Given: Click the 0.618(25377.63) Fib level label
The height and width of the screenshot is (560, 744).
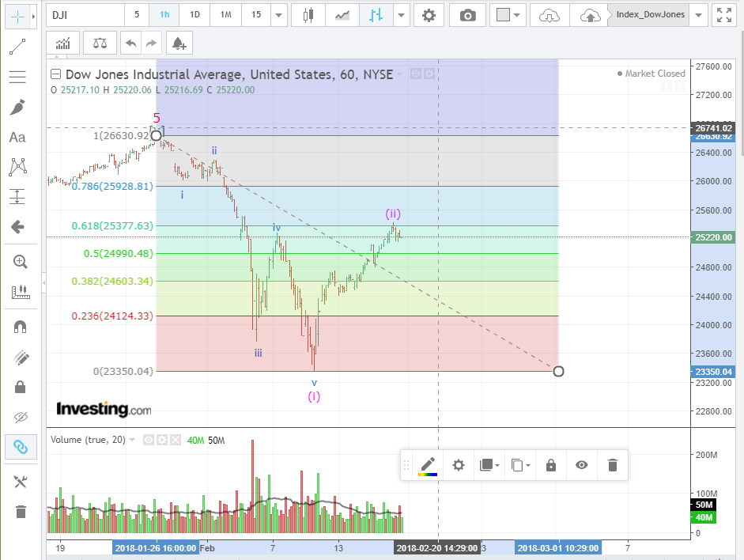Looking at the screenshot, I should coord(112,226).
